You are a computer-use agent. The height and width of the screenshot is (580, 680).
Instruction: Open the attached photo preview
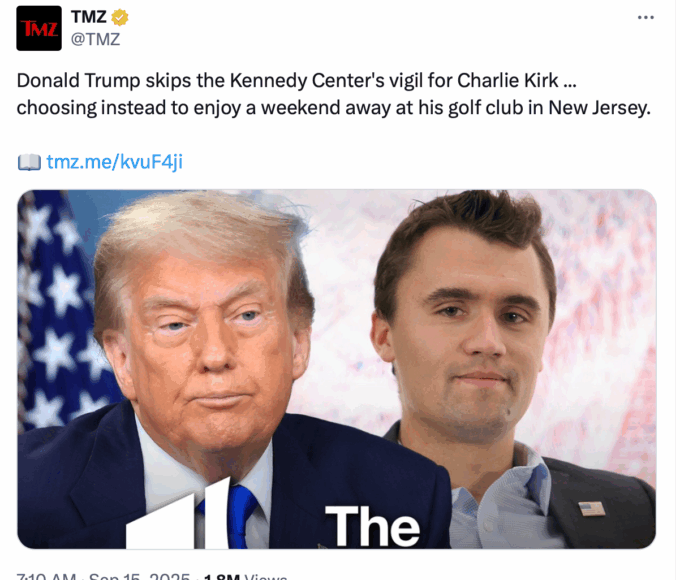(337, 369)
